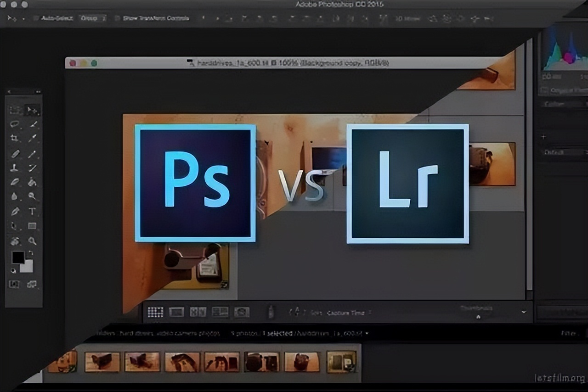This screenshot has width=588, height=392.
Task: Switch to Lightroom Compare view
Action: [198, 312]
